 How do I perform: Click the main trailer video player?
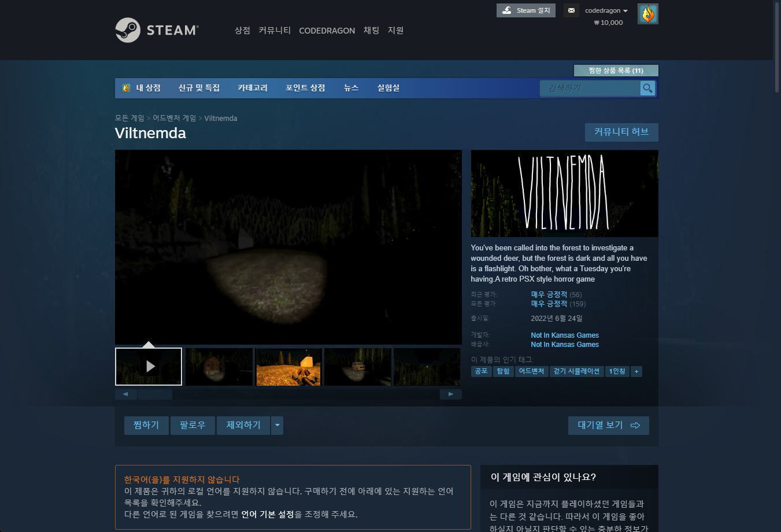point(288,247)
